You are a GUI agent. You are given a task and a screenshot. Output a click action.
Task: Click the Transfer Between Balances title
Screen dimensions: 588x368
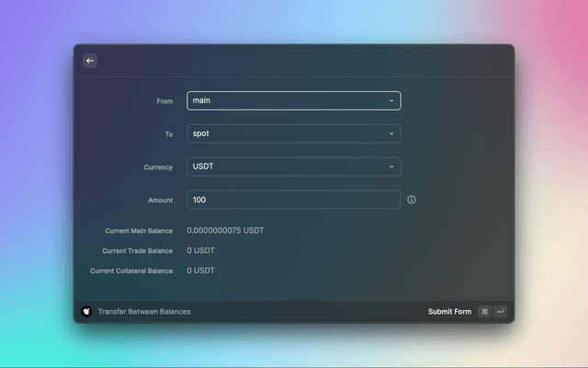coord(144,312)
